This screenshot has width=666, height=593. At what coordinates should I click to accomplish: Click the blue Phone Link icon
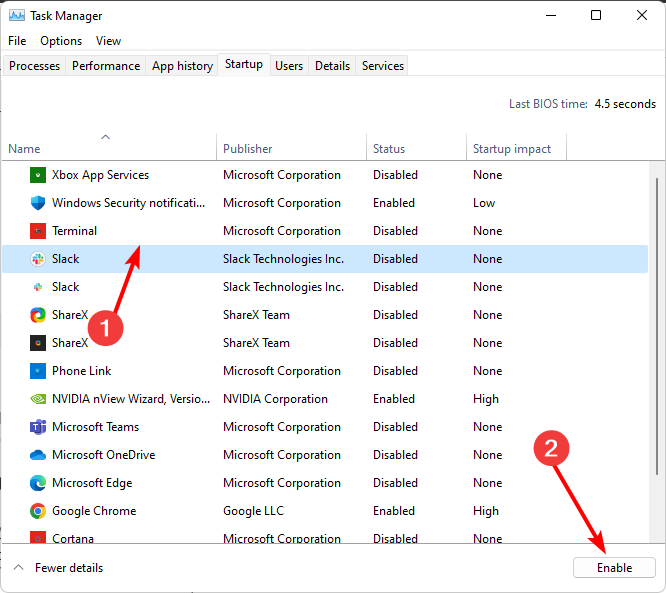pyautogui.click(x=38, y=371)
